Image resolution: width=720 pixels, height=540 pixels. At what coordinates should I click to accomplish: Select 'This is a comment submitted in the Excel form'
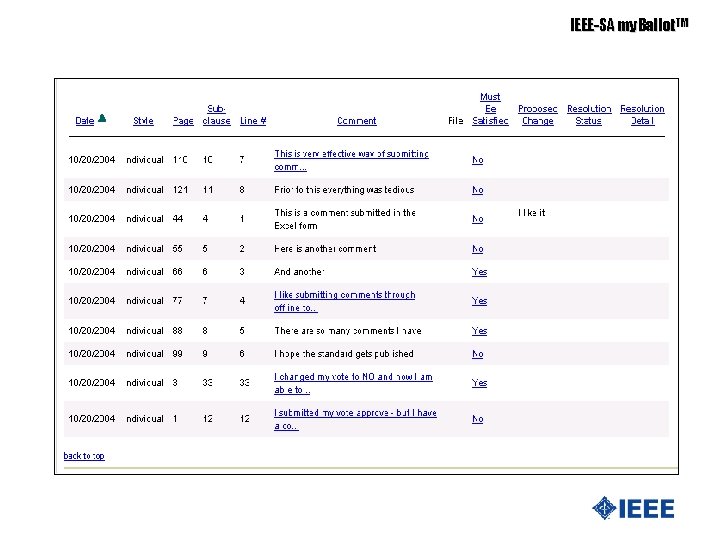pyautogui.click(x=345, y=219)
